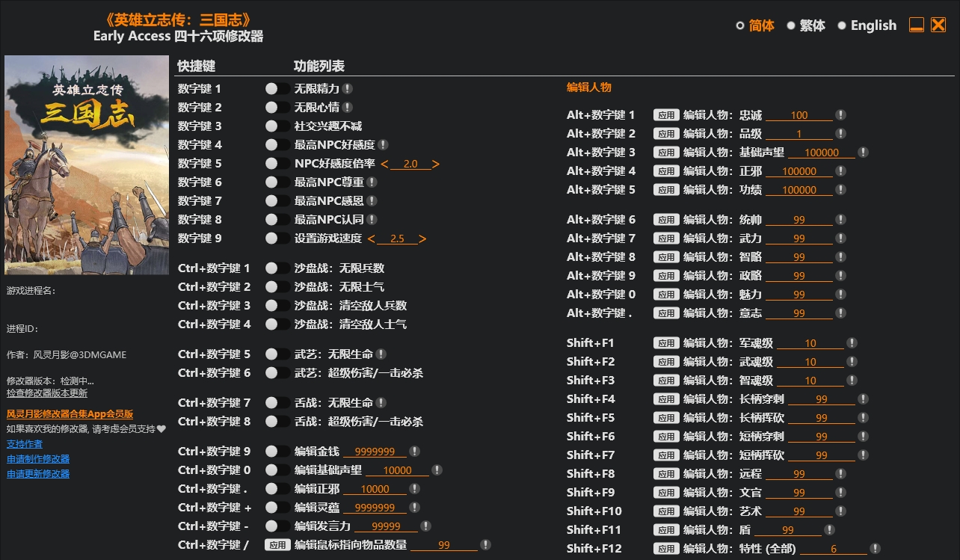Decrease 设置游戏速度 with left arrow
Image resolution: width=960 pixels, height=560 pixels.
click(371, 239)
